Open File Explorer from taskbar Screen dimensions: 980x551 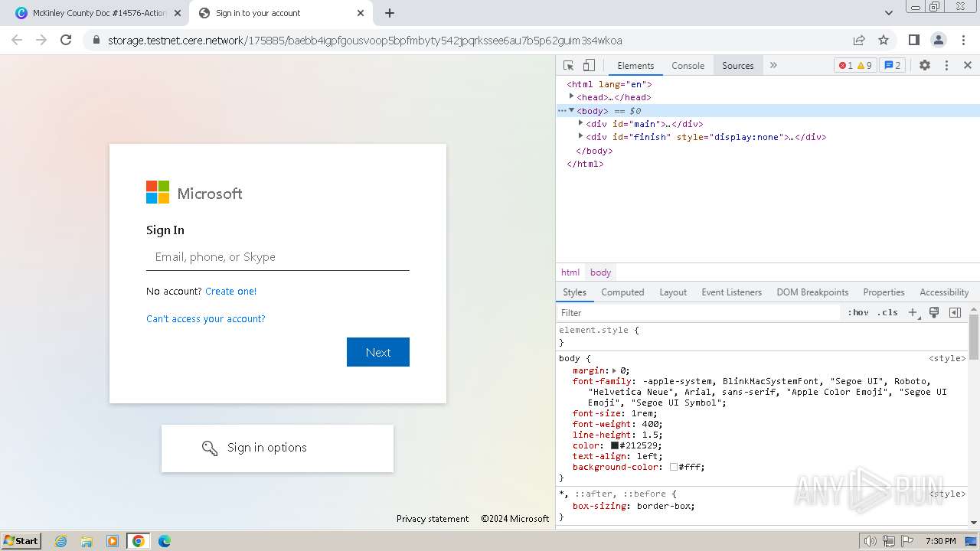[87, 541]
